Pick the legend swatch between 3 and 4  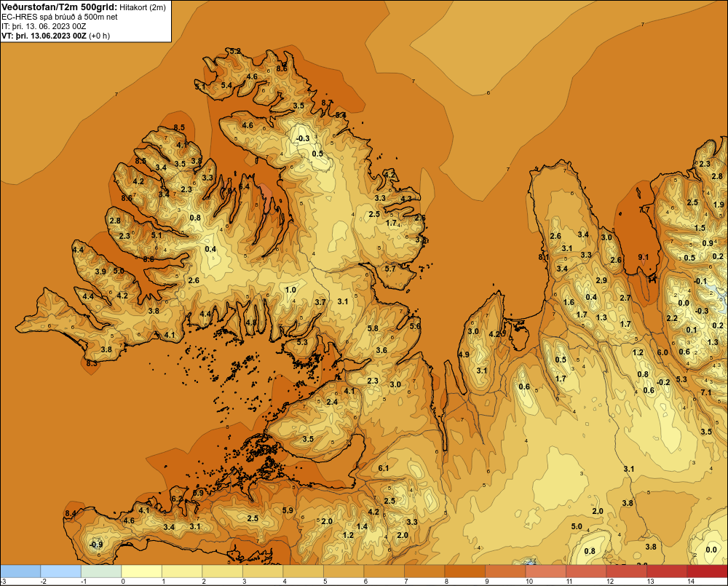pos(263,571)
